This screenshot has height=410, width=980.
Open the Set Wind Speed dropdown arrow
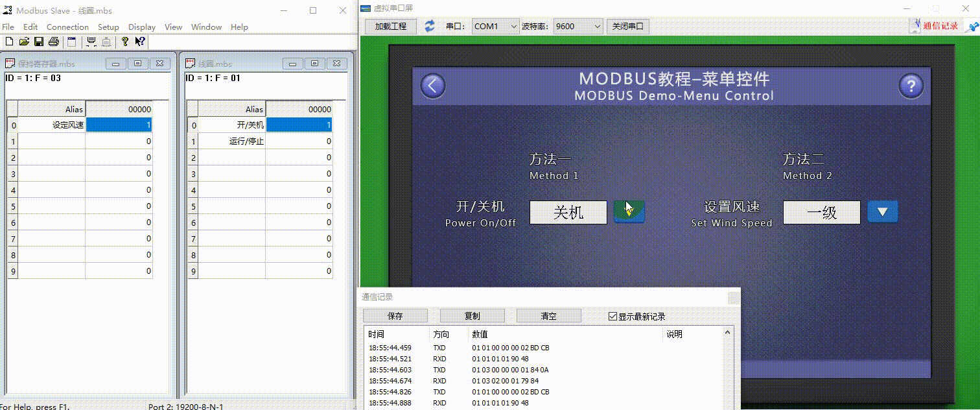pos(883,211)
